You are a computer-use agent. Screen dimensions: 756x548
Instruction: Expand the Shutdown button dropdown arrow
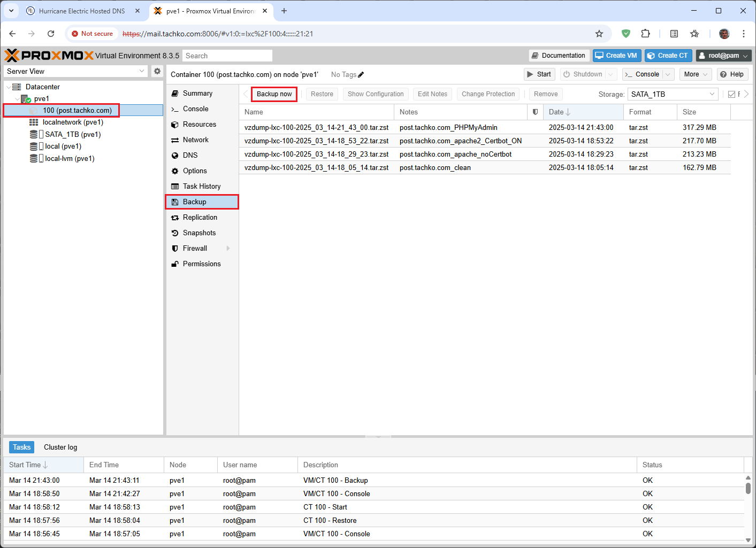pyautogui.click(x=611, y=74)
